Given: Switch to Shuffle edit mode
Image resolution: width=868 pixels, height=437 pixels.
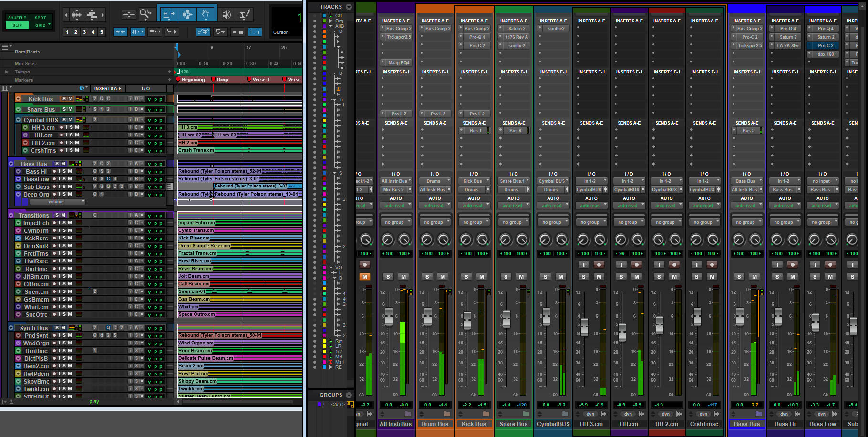Looking at the screenshot, I should point(17,18).
